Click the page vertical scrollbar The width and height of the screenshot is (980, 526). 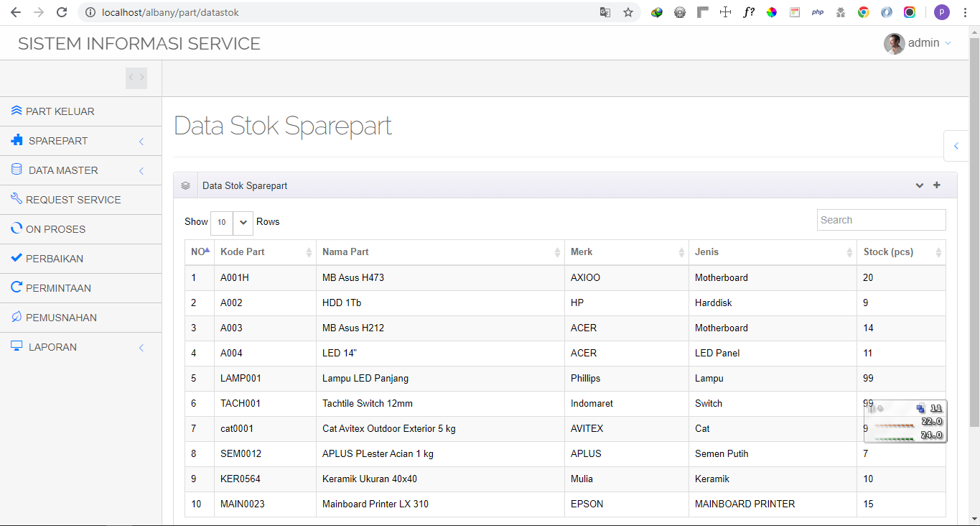click(x=974, y=230)
